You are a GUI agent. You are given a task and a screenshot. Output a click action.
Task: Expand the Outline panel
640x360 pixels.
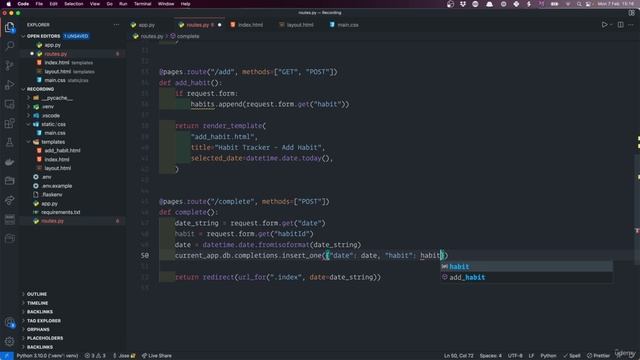(37, 294)
